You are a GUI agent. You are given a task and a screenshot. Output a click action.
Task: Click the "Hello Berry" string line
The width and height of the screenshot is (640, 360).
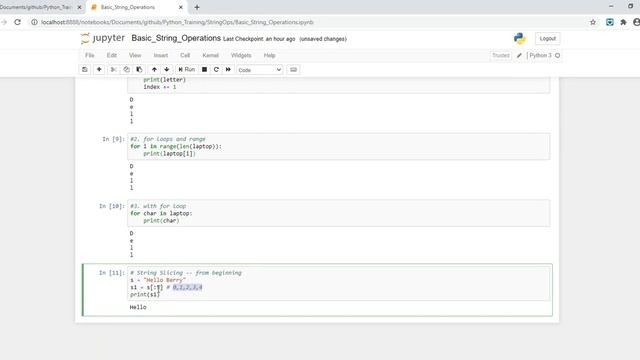[158, 280]
